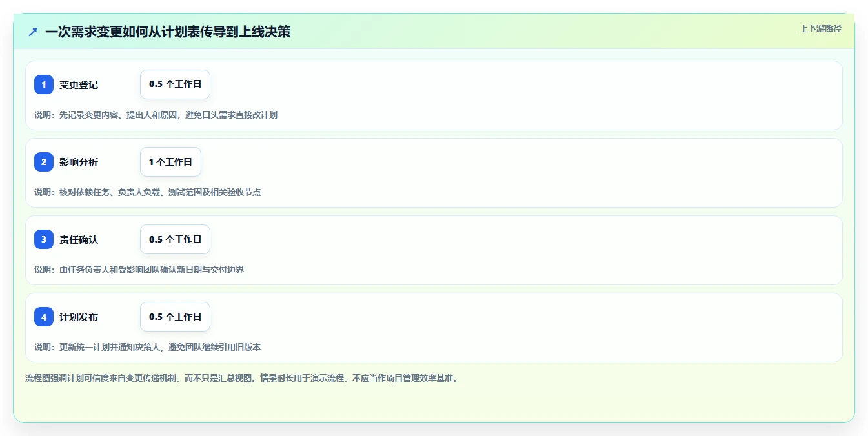Select the 1 个工作日 pill for 影响分析

click(x=170, y=162)
